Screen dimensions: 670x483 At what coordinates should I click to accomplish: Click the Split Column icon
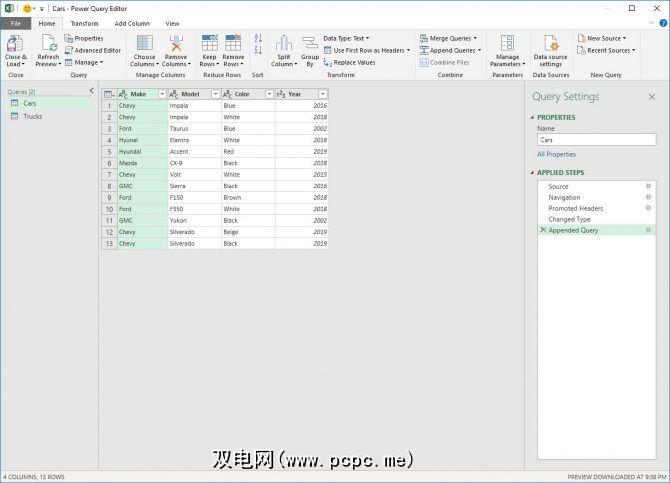coord(284,44)
